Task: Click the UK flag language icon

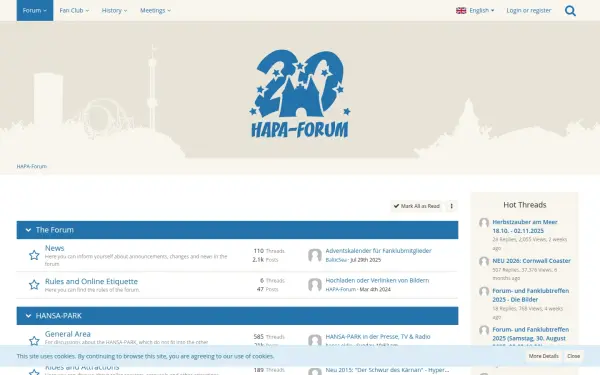Action: [461, 11]
